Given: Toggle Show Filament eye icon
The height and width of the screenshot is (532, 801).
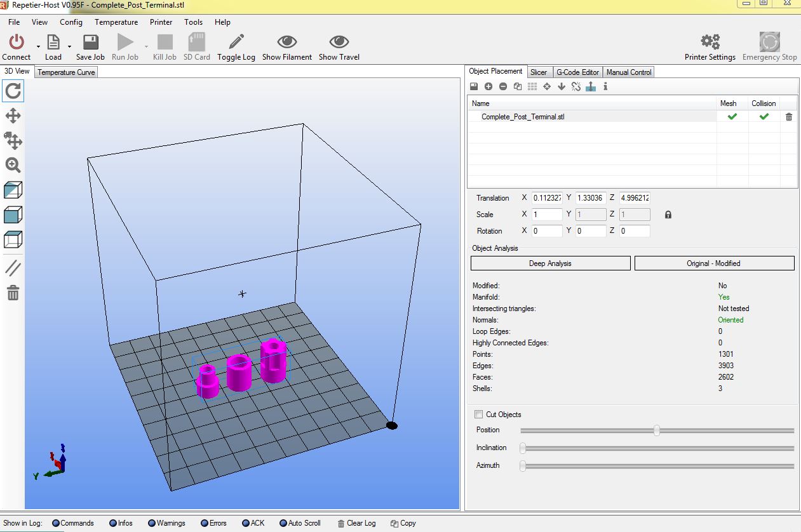Looking at the screenshot, I should pos(287,42).
